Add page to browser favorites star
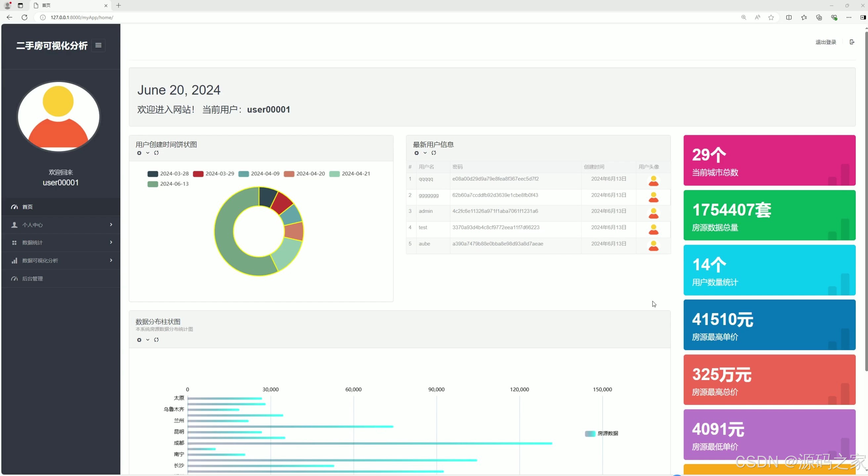This screenshot has height=476, width=868. point(771,18)
